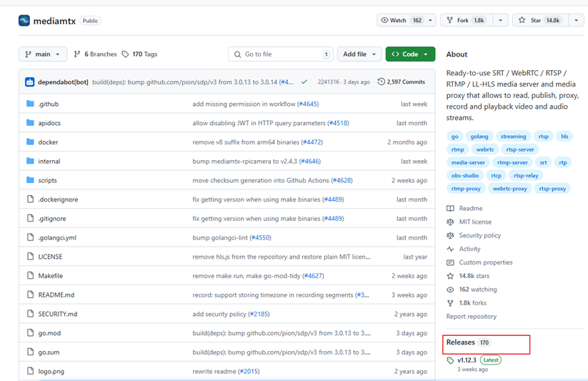This screenshot has width=588, height=381.
Task: Expand the Add file dropdown
Action: [x=359, y=54]
